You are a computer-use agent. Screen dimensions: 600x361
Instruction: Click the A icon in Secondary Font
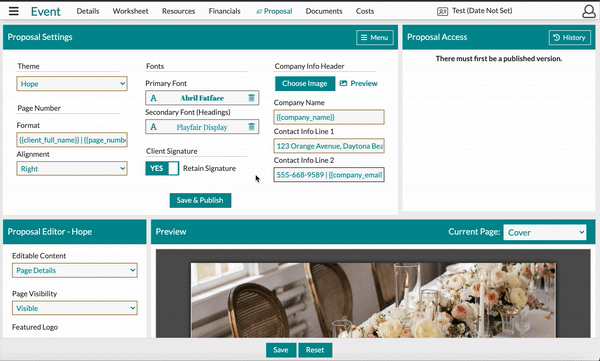point(153,127)
